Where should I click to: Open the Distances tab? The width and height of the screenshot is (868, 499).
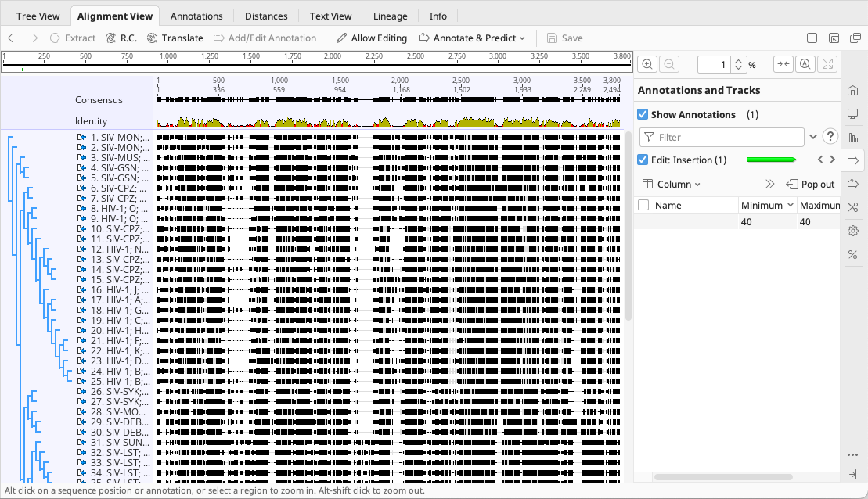[x=265, y=16]
